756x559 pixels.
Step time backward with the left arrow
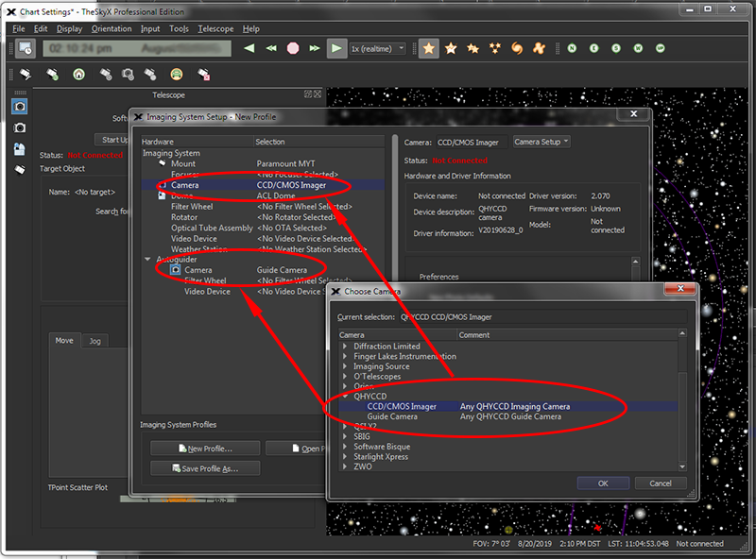point(249,48)
